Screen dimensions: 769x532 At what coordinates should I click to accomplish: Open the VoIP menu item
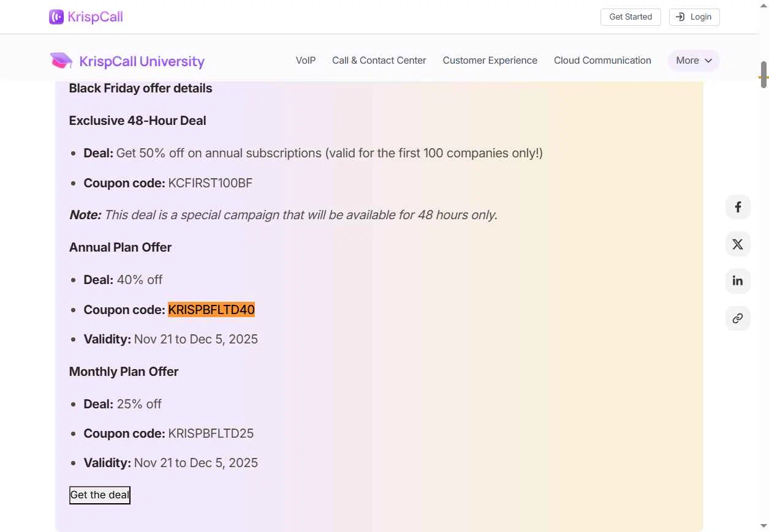(306, 61)
